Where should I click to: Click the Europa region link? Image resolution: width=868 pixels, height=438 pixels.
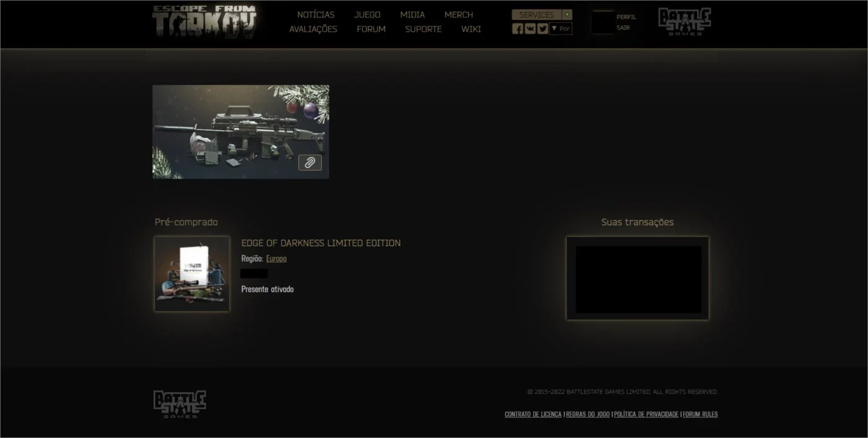(277, 258)
